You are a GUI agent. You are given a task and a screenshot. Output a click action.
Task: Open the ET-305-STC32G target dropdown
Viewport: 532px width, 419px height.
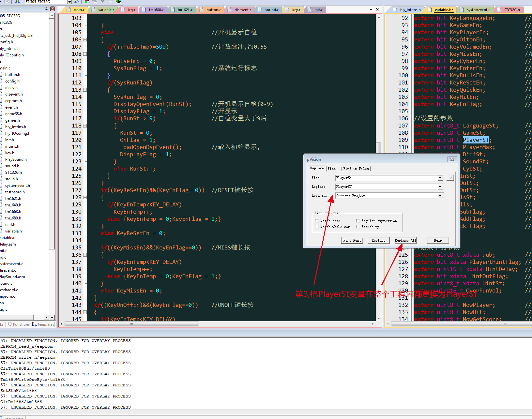point(69,2)
